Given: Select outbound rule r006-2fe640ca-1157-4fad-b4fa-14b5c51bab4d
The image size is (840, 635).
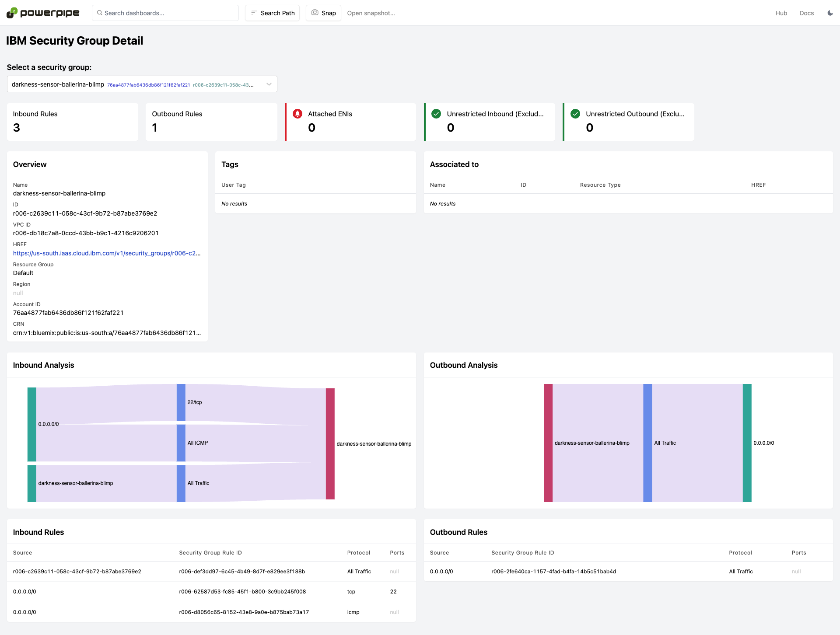Looking at the screenshot, I should click(x=554, y=572).
